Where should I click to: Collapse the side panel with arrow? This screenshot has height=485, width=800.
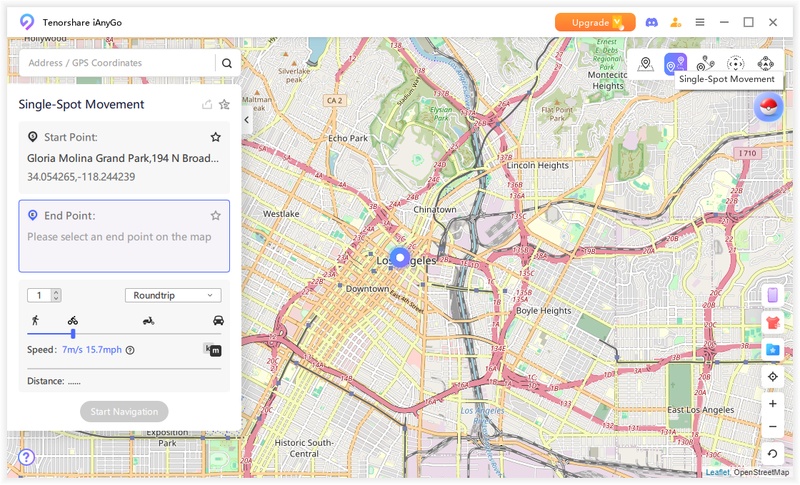click(x=247, y=120)
